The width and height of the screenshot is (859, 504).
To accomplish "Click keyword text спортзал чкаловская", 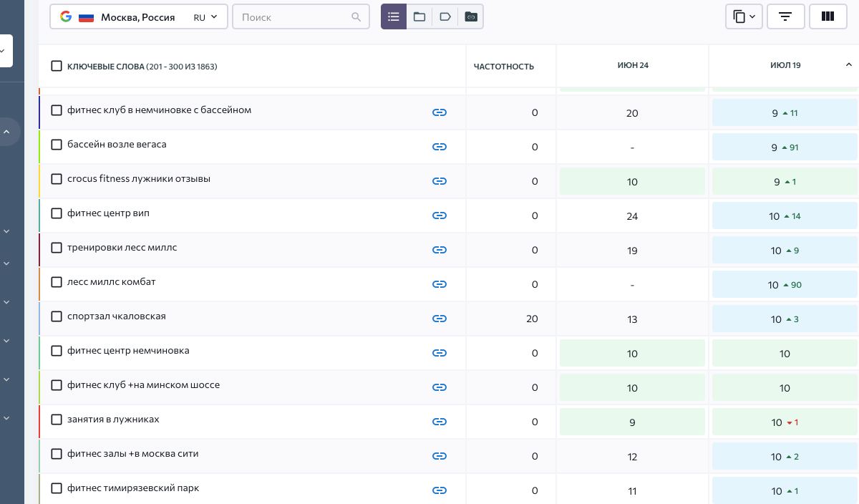I will (117, 316).
